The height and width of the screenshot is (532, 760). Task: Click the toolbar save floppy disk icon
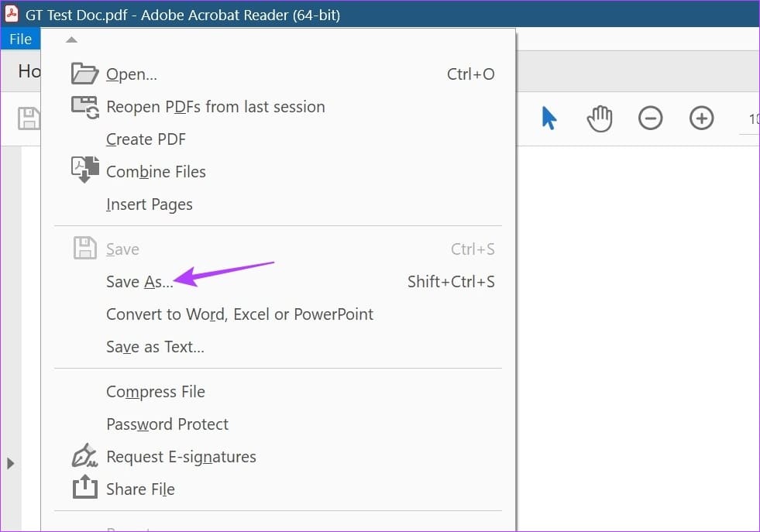(29, 118)
